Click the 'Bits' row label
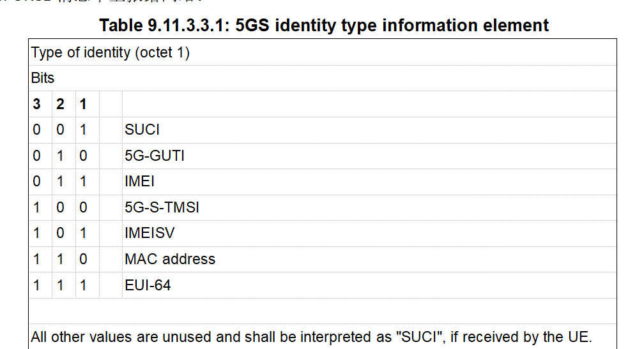This screenshot has width=644, height=349. pos(43,78)
